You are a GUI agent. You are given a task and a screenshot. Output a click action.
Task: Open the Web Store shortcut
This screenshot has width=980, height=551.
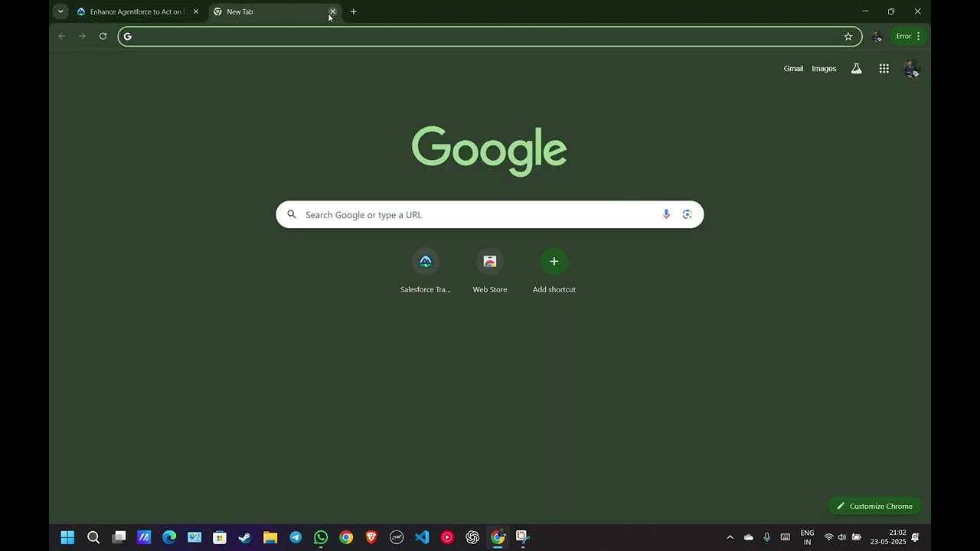(490, 271)
